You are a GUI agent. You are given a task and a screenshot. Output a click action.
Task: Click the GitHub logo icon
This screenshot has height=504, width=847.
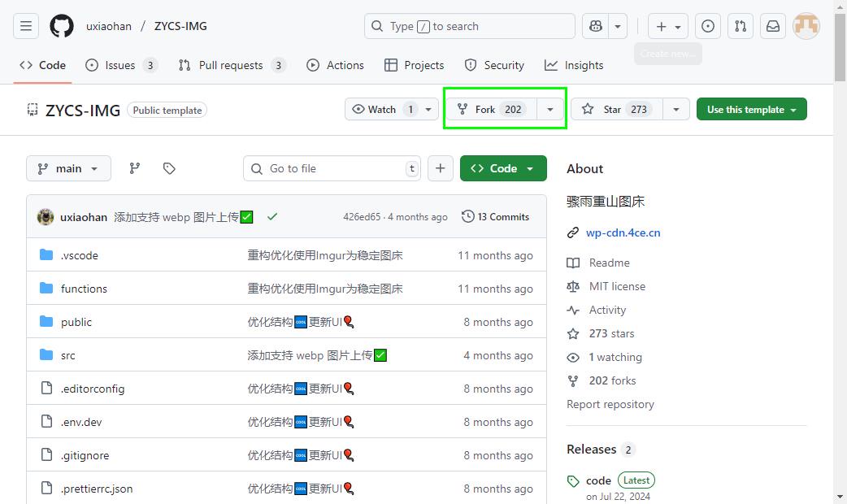(x=62, y=26)
